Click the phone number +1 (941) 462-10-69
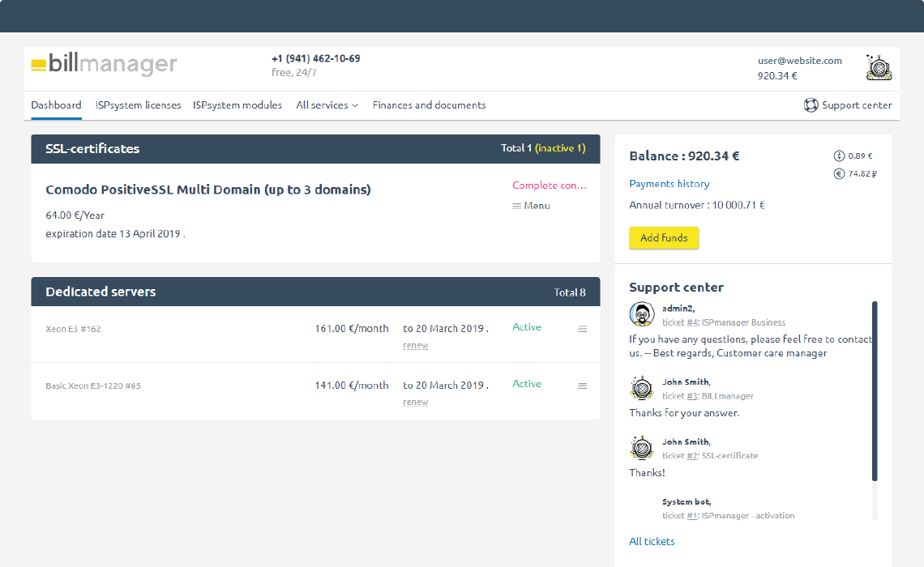Screen dimensions: 924x567 coord(316,58)
